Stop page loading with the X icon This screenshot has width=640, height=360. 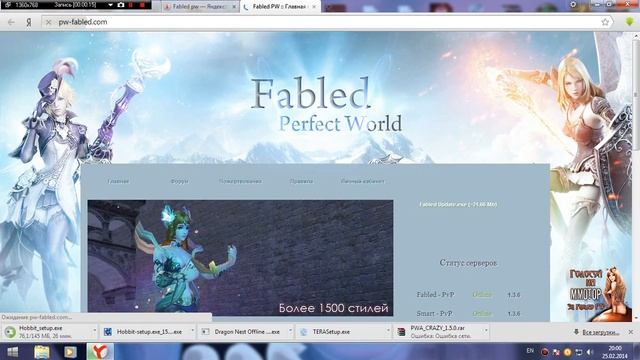point(49,22)
